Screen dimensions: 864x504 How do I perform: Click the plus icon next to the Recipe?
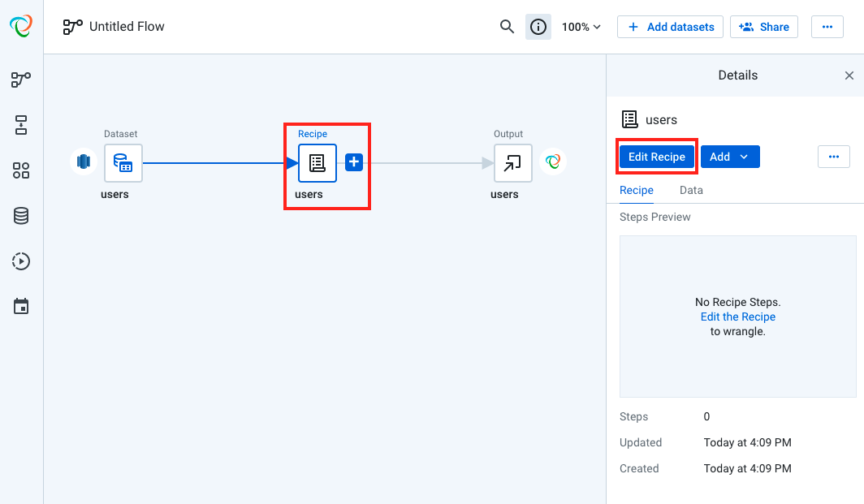[353, 162]
